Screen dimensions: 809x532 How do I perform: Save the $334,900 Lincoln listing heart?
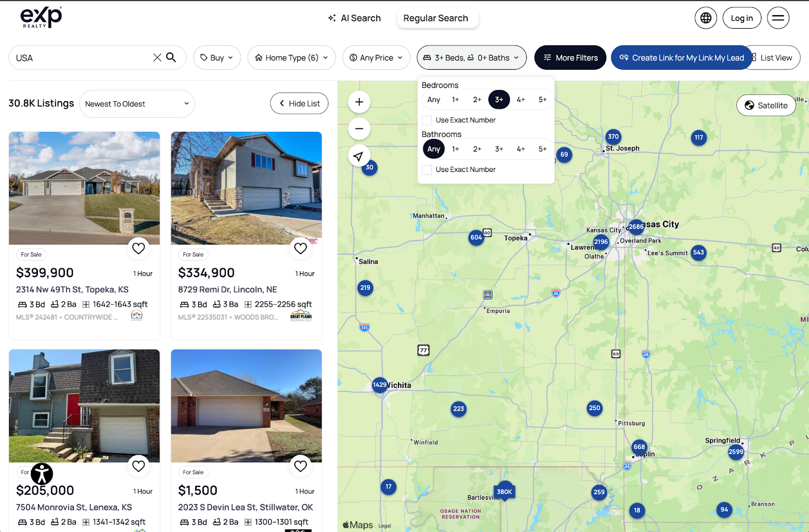[x=300, y=248]
